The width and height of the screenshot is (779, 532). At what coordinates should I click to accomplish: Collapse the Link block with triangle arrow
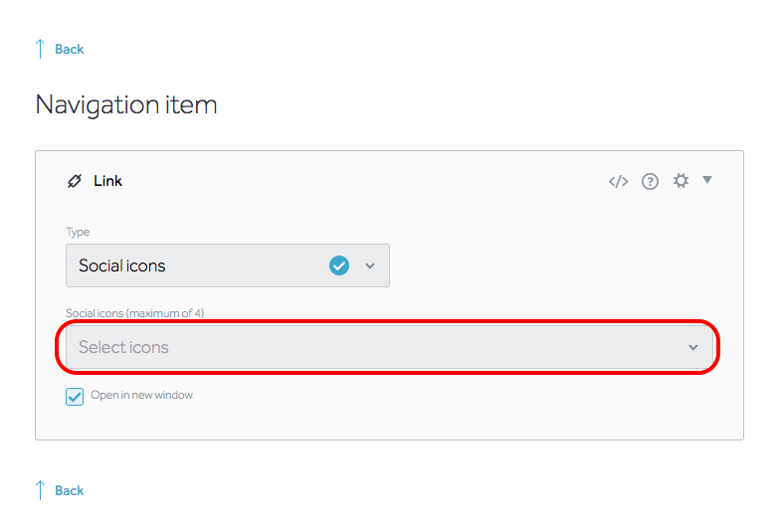[707, 180]
